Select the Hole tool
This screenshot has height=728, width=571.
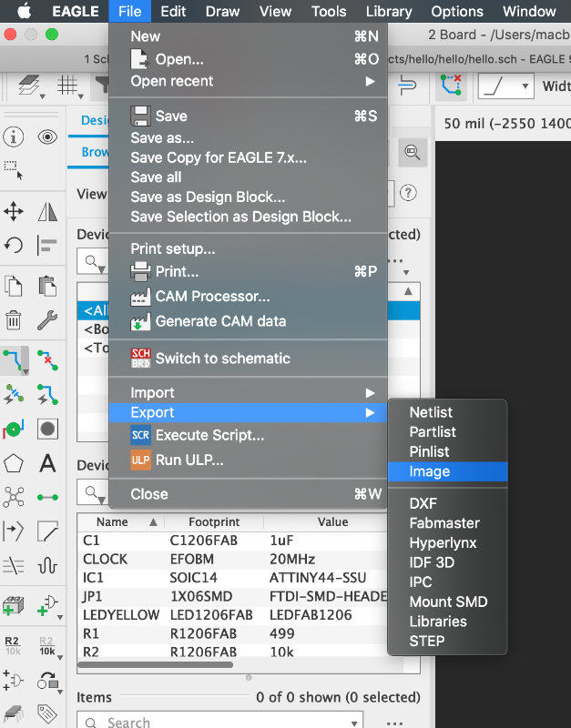47,429
